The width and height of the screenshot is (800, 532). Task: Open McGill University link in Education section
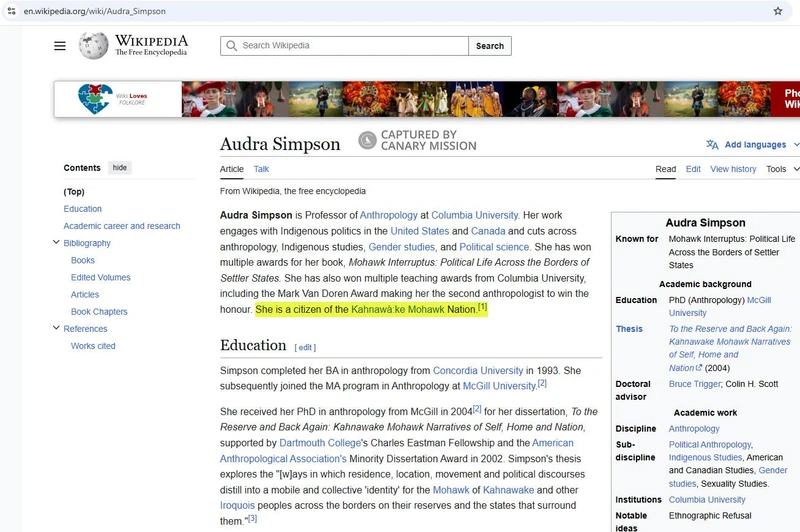tap(499, 386)
